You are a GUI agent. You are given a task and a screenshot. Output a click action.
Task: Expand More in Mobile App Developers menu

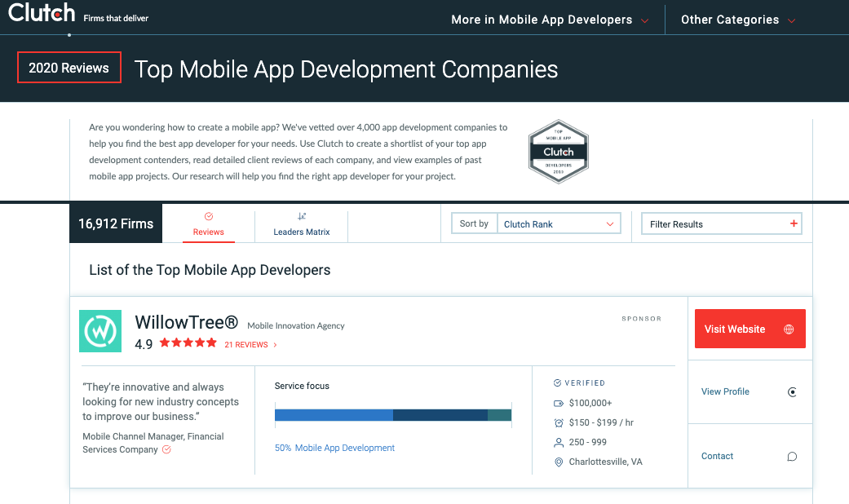pos(550,20)
